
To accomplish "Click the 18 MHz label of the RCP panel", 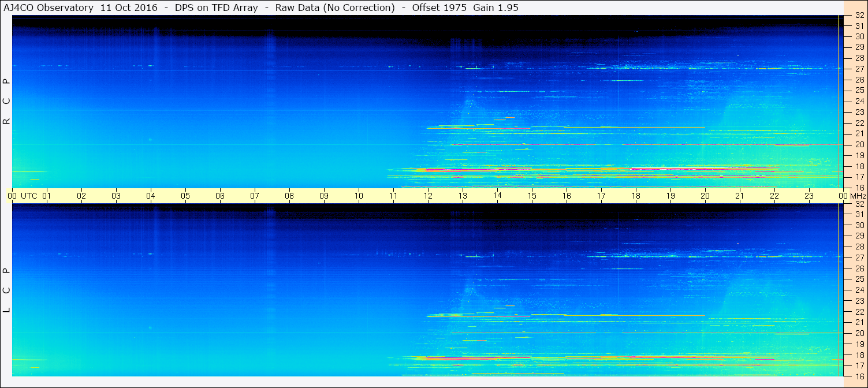I will pos(859,166).
